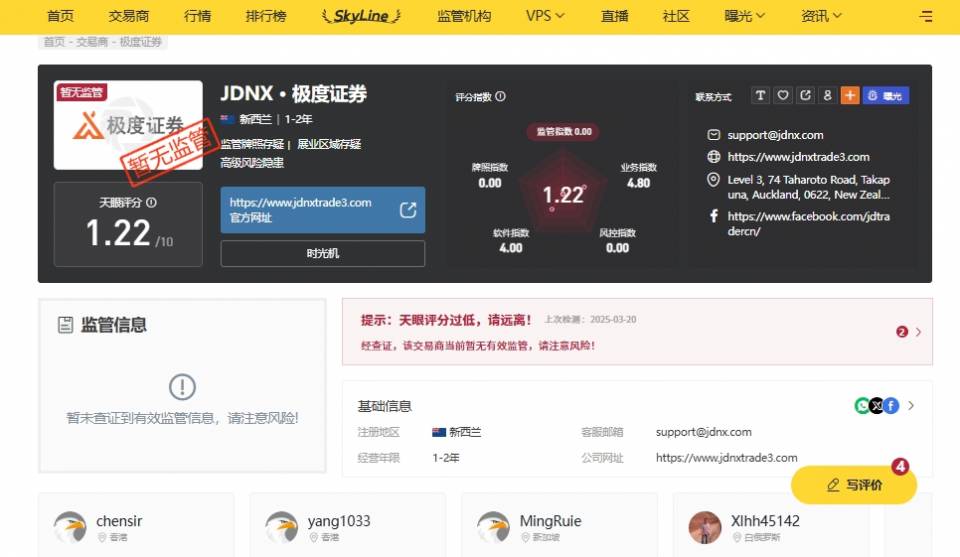Open the https://www.jdnxtrade3.com contact link
This screenshot has width=960, height=557.
pos(798,157)
